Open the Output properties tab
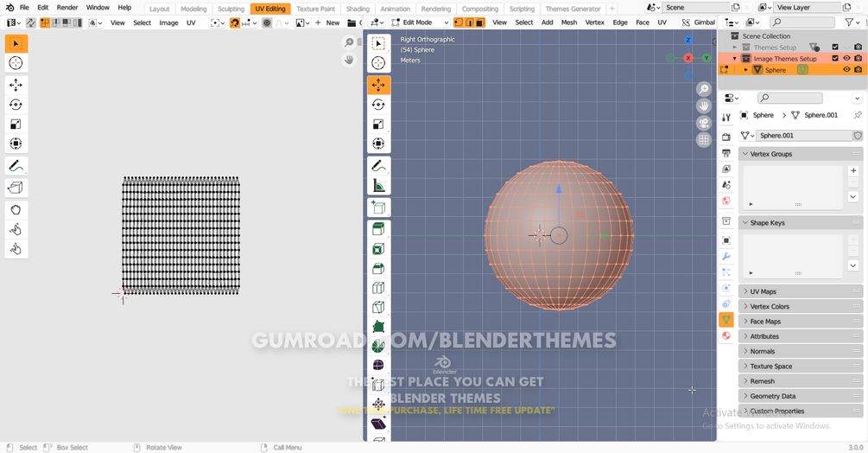The height and width of the screenshot is (453, 868). tap(726, 153)
